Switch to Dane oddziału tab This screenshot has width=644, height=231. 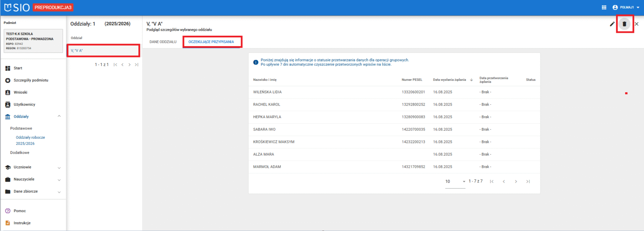pyautogui.click(x=163, y=42)
